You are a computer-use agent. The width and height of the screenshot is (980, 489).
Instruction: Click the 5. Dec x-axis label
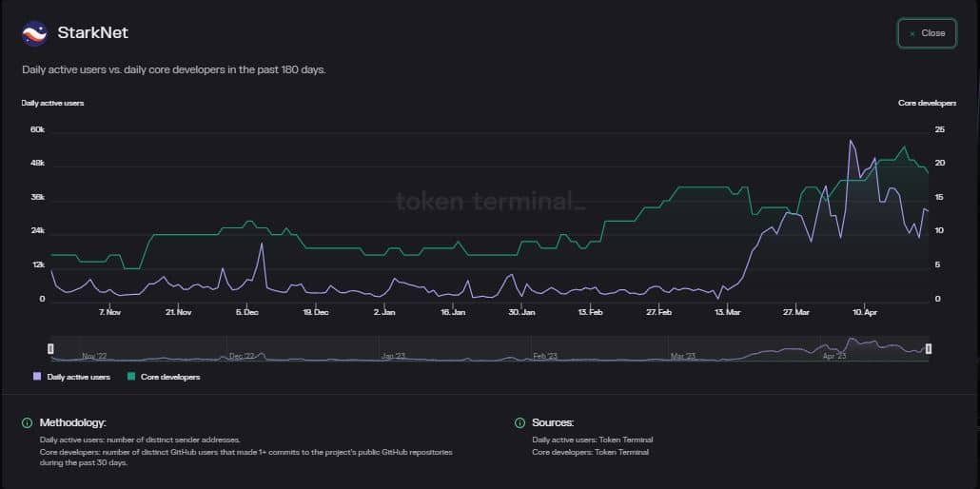tap(247, 311)
